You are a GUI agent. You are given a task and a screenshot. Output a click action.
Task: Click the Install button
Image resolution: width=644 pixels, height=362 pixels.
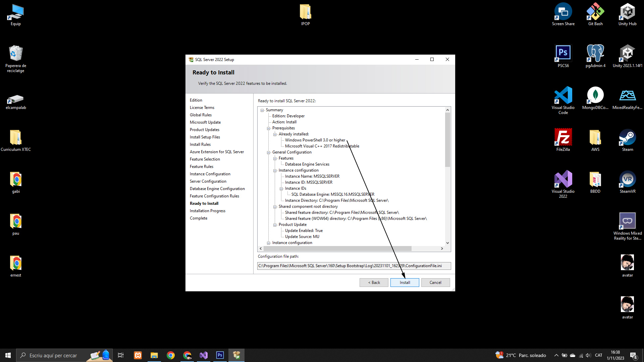(x=405, y=283)
